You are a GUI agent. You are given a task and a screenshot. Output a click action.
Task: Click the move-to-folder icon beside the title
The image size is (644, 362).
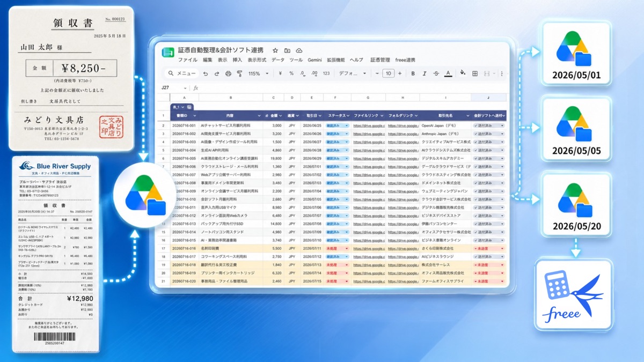(287, 50)
